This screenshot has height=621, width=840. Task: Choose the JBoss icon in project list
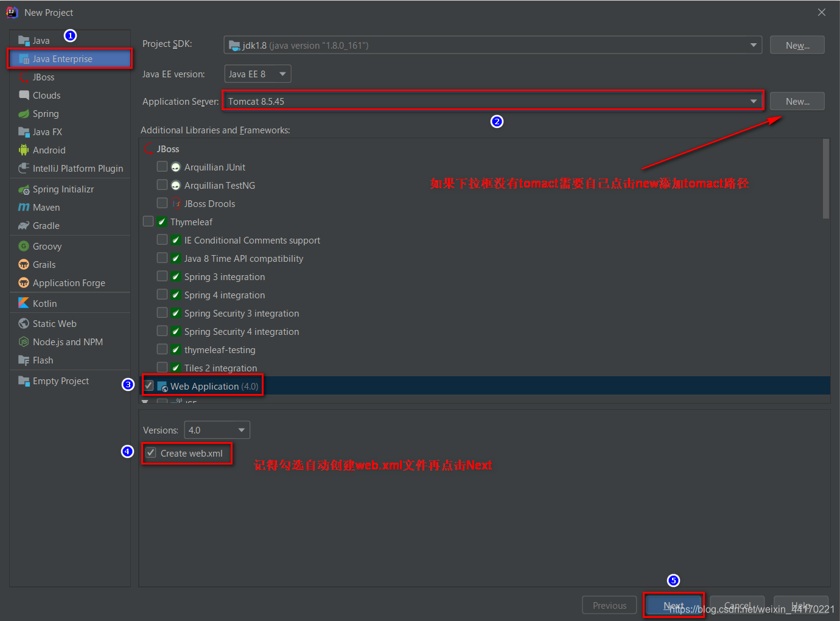(x=24, y=77)
